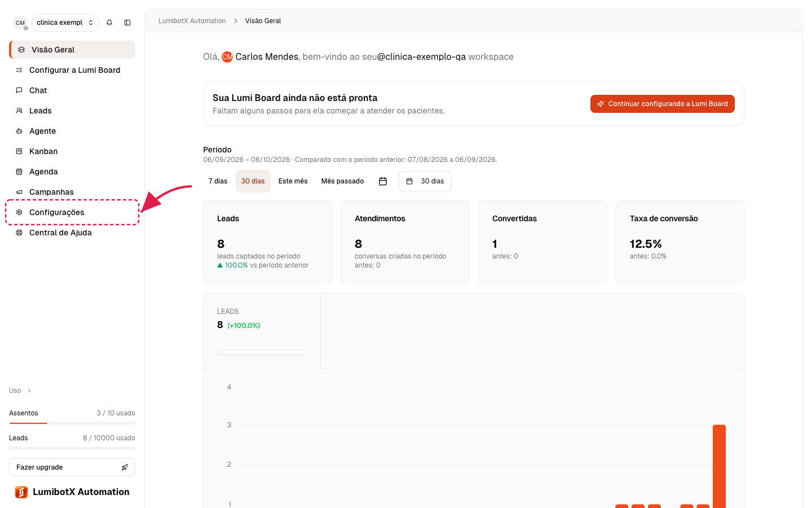
Task: Click the LumibotX Automation logo
Action: pos(21,492)
